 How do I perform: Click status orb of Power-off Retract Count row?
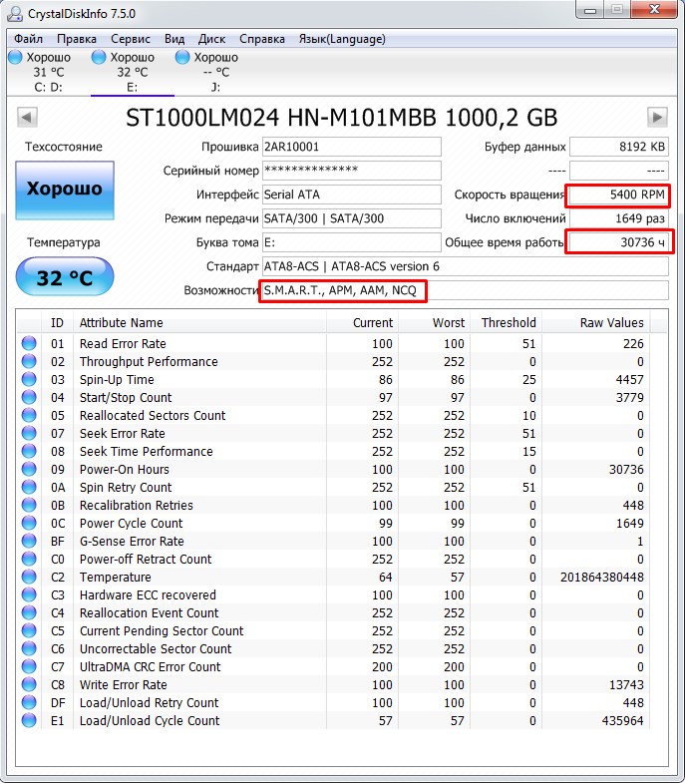29,559
